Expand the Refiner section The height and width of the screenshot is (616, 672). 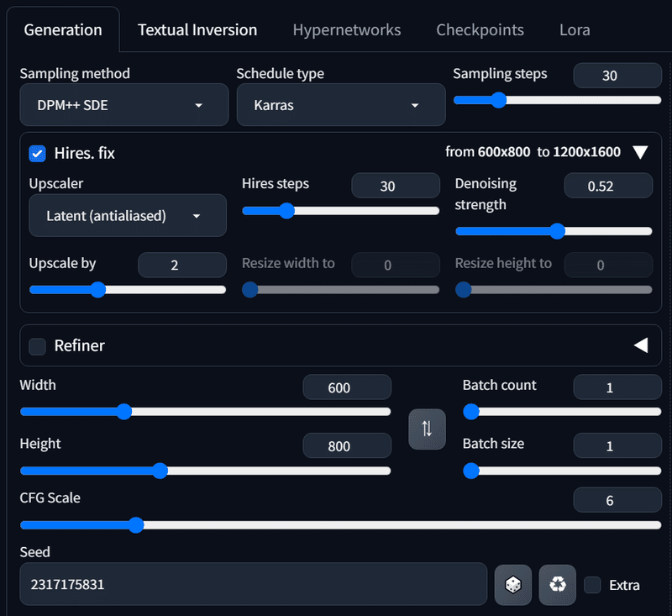[x=641, y=345]
